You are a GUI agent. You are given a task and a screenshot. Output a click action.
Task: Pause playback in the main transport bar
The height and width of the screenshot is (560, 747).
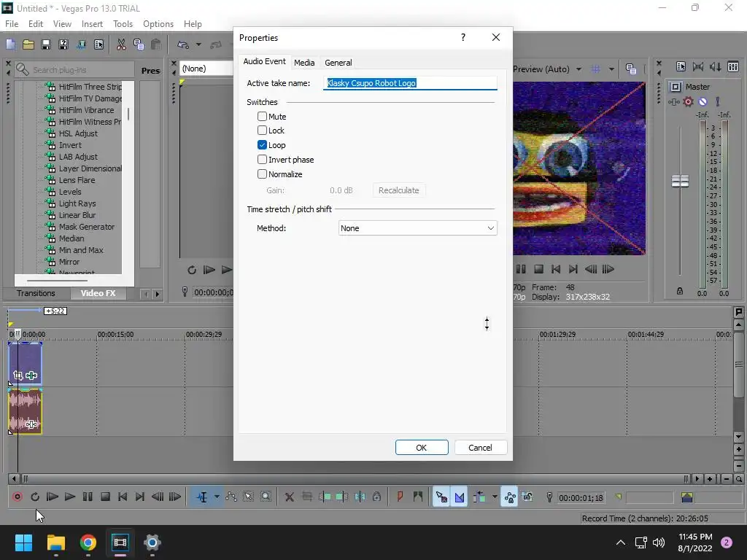point(88,497)
